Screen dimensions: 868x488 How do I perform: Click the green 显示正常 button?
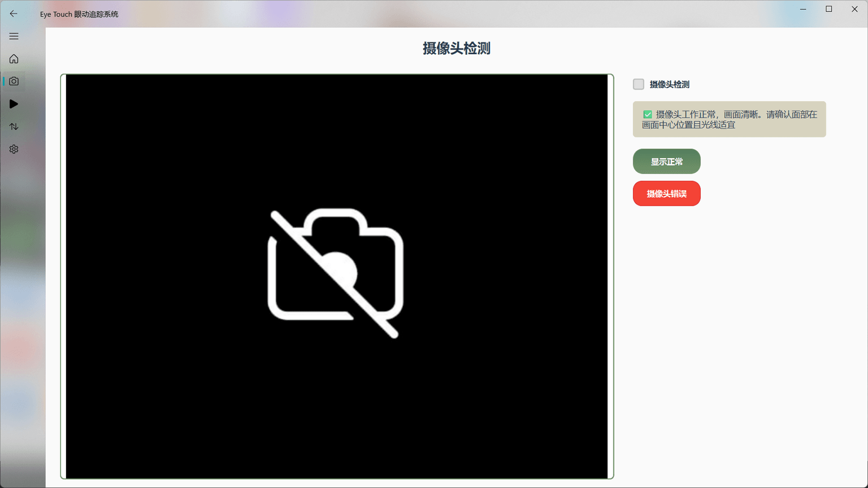pyautogui.click(x=667, y=162)
